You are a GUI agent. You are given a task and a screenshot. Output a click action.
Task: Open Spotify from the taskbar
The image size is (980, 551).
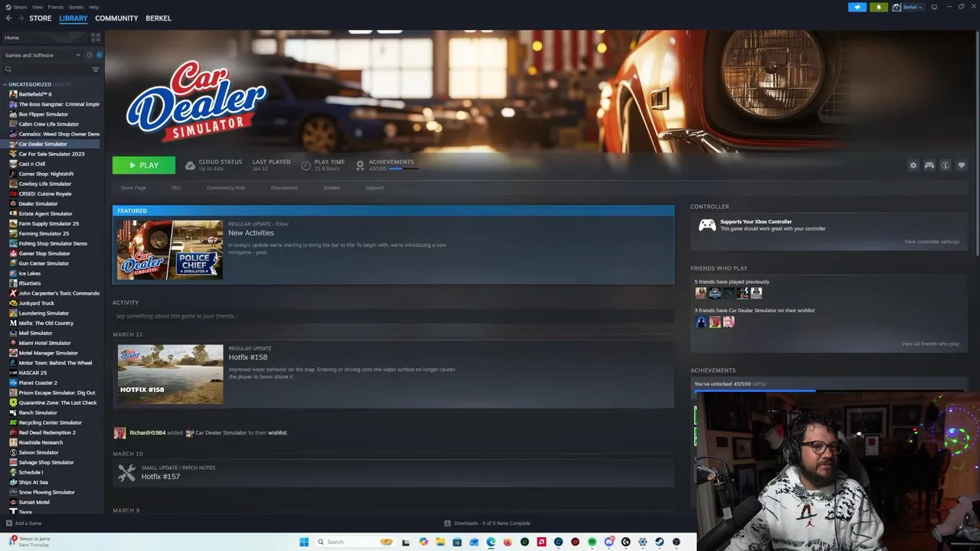(592, 542)
